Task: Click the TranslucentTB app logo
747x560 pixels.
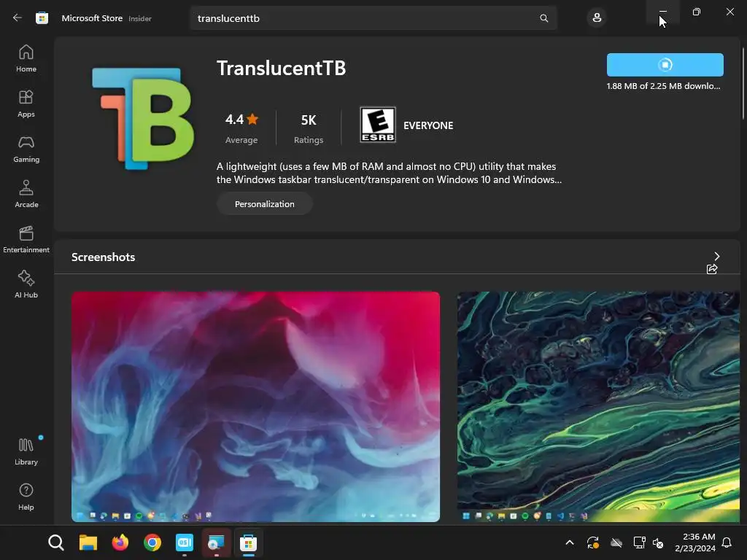Action: coord(143,118)
